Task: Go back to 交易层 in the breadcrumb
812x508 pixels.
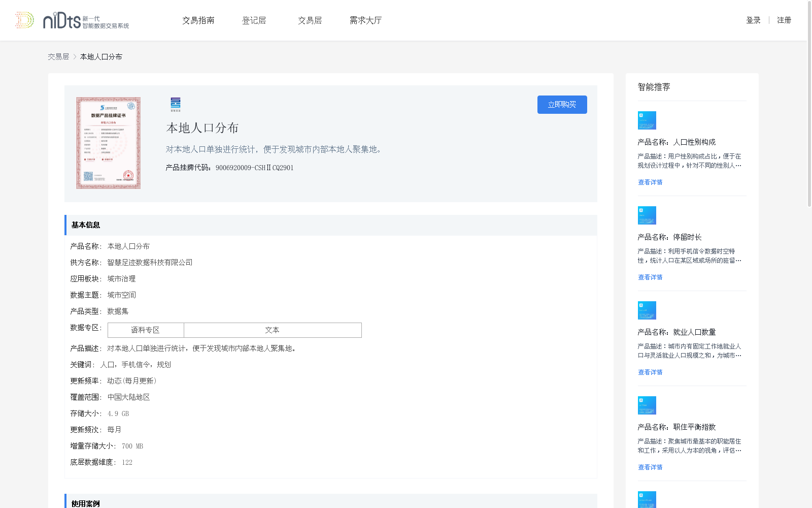Action: click(58, 57)
